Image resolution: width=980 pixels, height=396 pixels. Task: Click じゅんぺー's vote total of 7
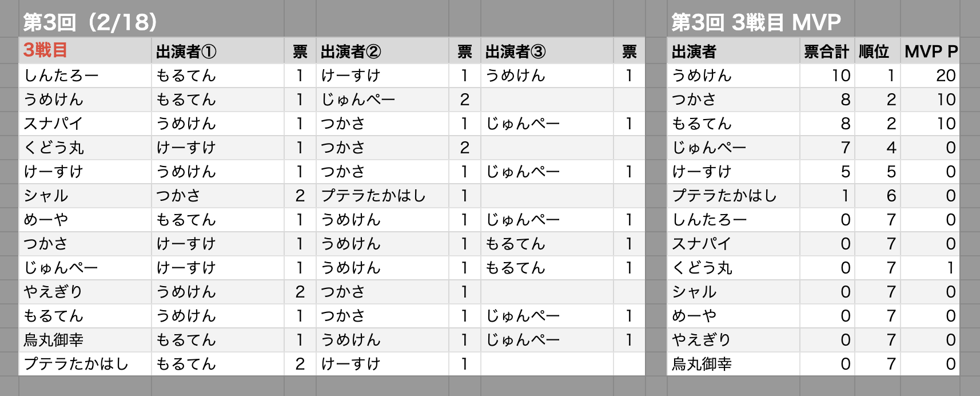(x=827, y=147)
